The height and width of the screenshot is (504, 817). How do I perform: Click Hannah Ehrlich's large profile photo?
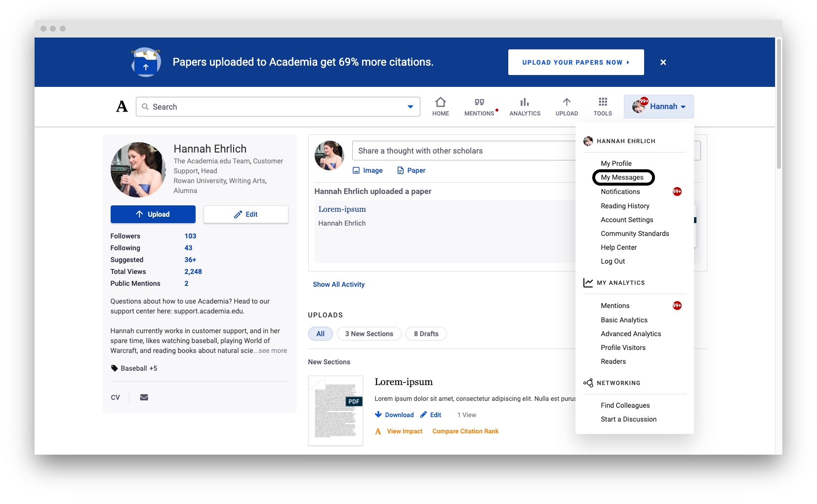pyautogui.click(x=138, y=170)
